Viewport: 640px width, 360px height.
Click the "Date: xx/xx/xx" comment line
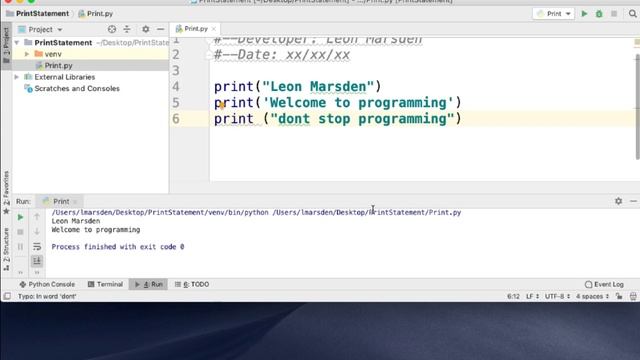coord(282,55)
